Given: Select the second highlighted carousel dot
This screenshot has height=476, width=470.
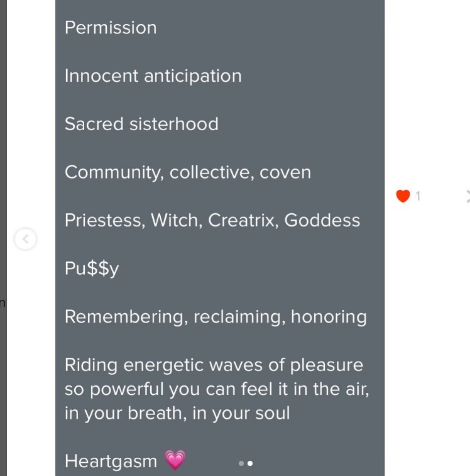Looking at the screenshot, I should [x=250, y=463].
